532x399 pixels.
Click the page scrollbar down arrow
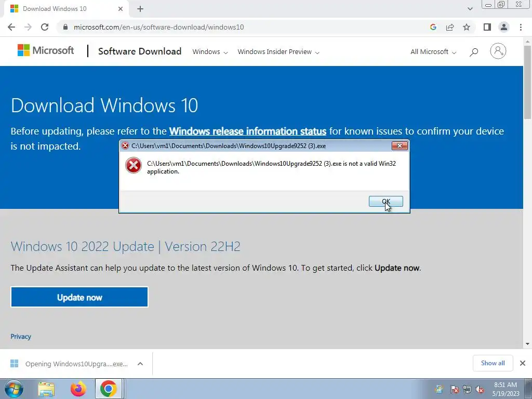(x=527, y=344)
